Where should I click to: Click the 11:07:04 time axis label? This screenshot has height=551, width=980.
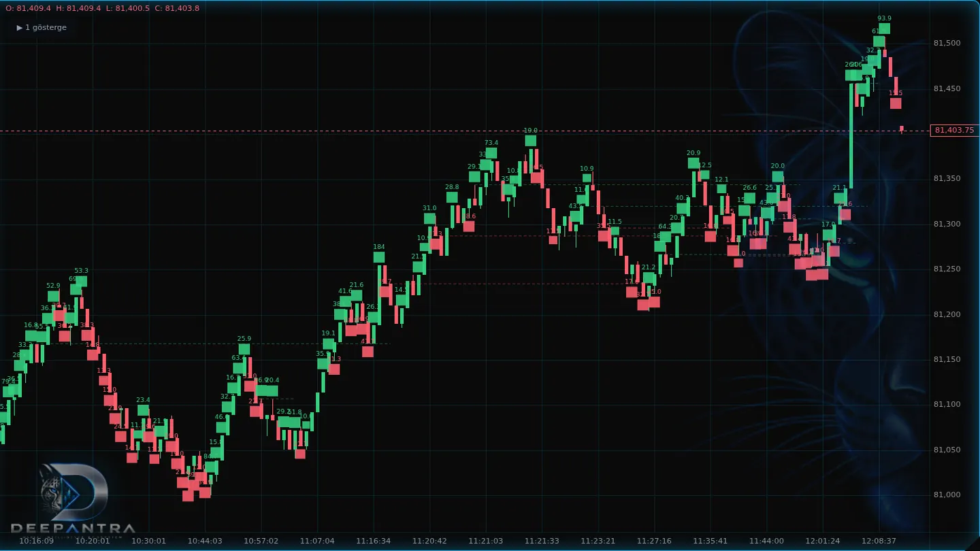pos(317,541)
